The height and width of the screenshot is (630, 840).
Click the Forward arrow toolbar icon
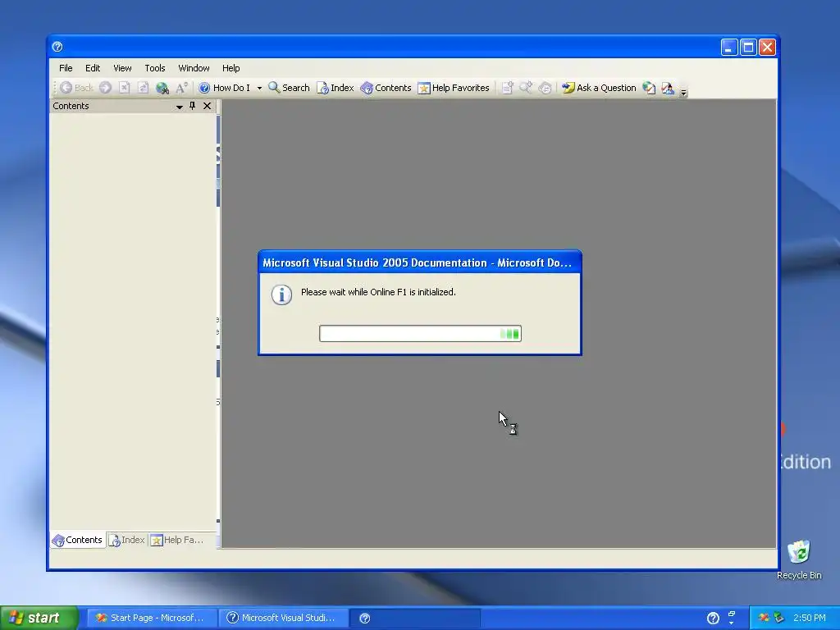coord(106,88)
